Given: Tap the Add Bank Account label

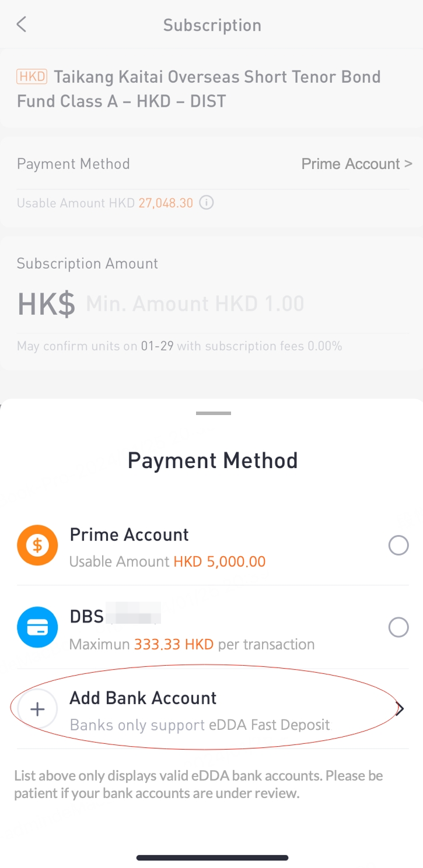Looking at the screenshot, I should point(143,698).
